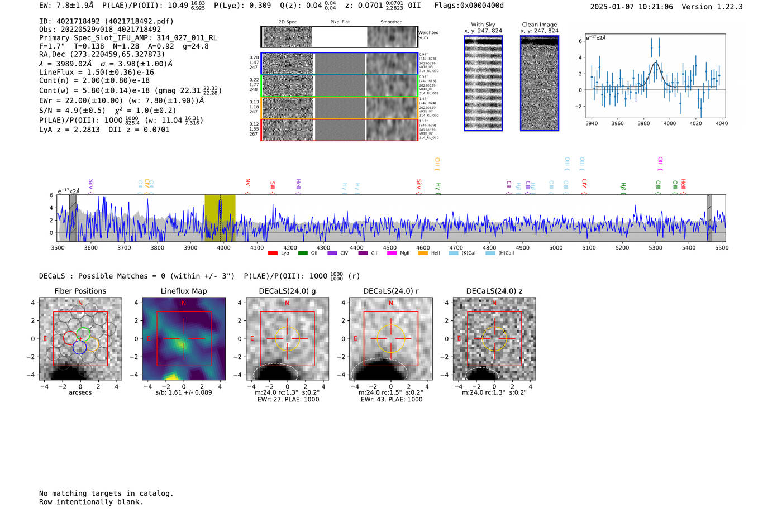Image resolution: width=782 pixels, height=532 pixels.
Task: Select the orange HeII legend swatch
Action: coord(423,253)
